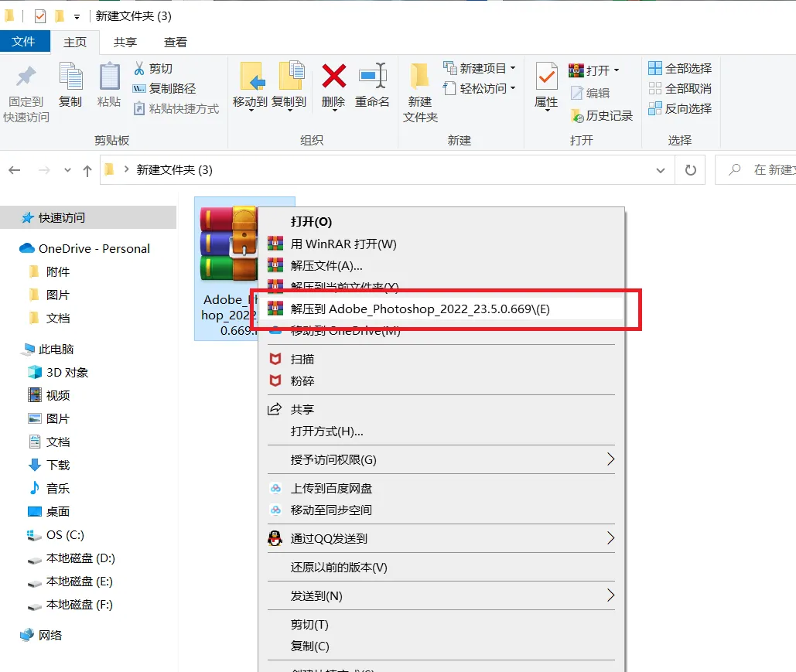
Task: Click the Rename (重命名) icon
Action: pos(372,76)
